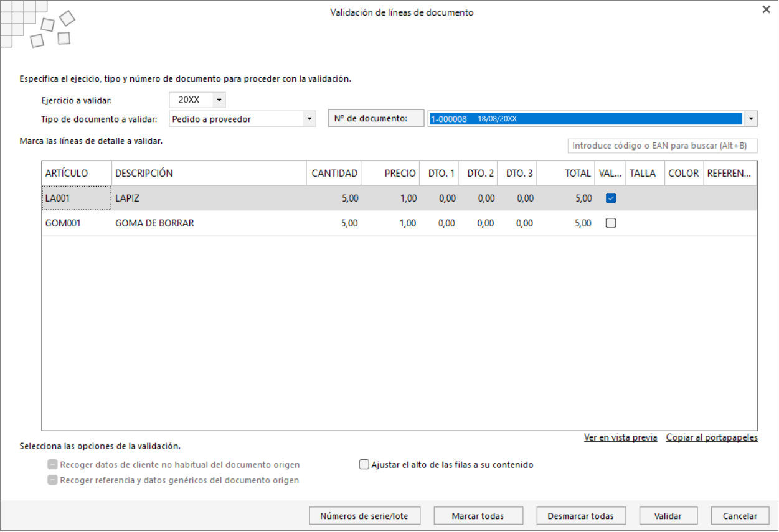Click the GOMA DE BORRAR description cell
Viewport: 779px width, 532px height.
[209, 223]
